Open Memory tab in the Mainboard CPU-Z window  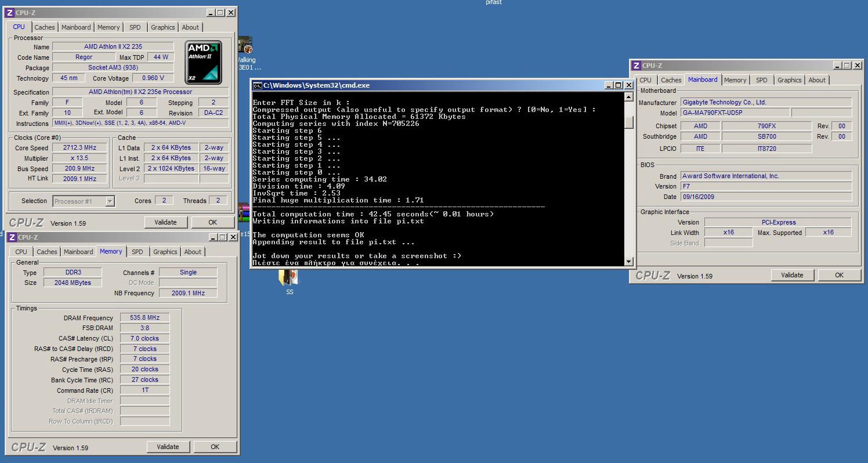click(735, 80)
